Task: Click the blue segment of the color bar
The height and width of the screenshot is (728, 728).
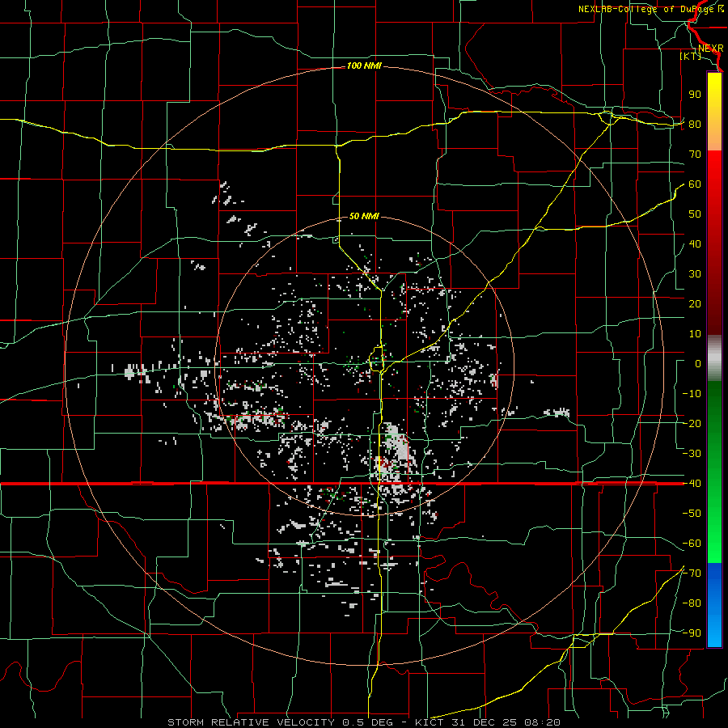Action: tap(714, 605)
